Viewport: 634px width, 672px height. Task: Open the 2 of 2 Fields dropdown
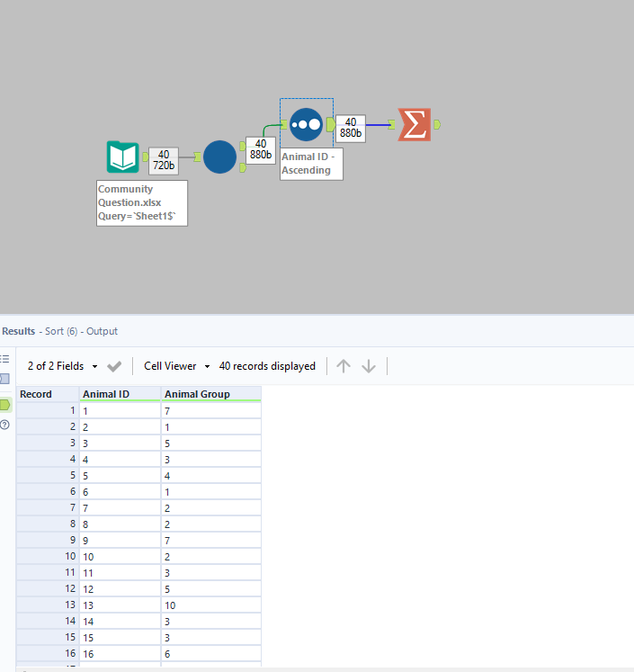point(63,366)
